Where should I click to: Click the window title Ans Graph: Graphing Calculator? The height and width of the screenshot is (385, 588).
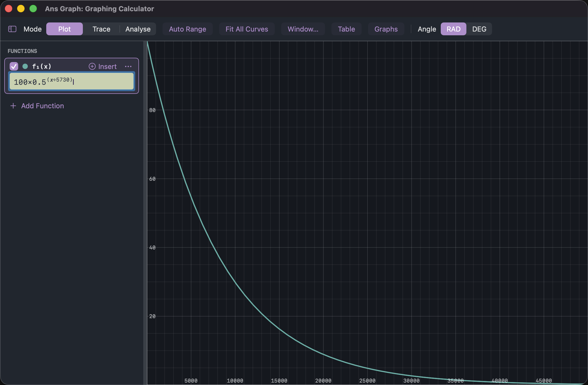[99, 9]
